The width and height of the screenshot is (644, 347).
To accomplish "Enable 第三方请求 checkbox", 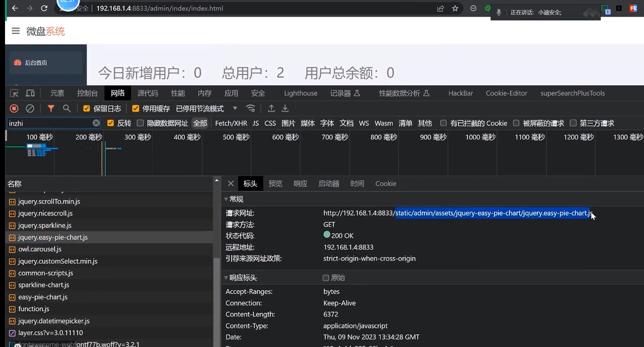I will (x=573, y=123).
